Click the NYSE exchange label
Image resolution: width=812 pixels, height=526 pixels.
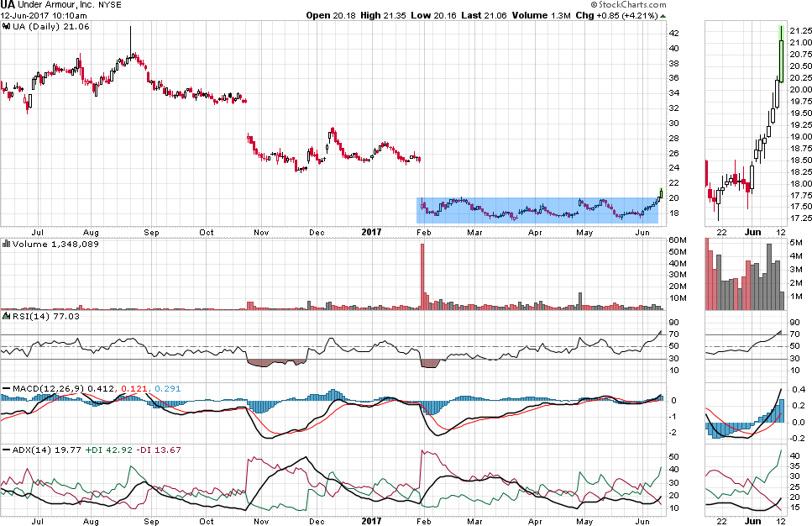[x=110, y=5]
